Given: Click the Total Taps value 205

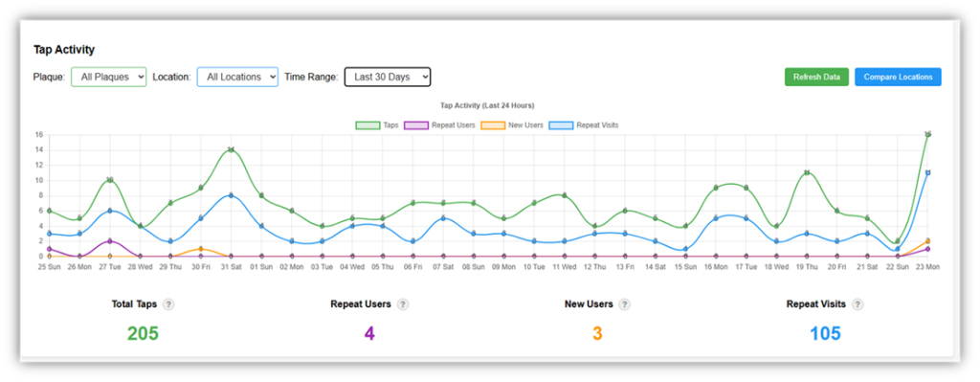Looking at the screenshot, I should tap(144, 333).
